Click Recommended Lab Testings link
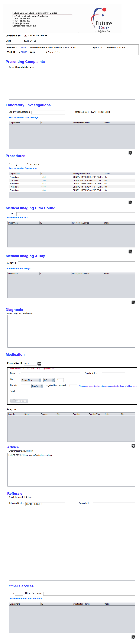The width and height of the screenshot is (139, 644). (23, 117)
